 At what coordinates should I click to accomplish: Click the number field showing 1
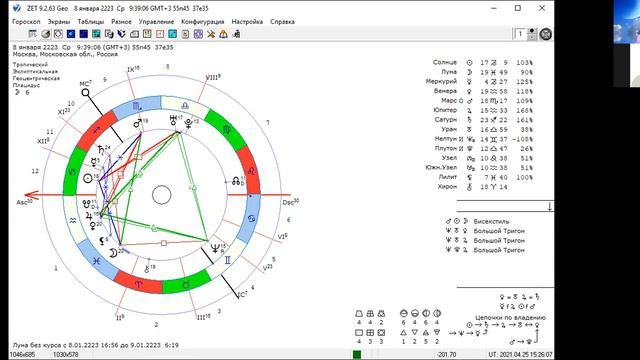520,34
